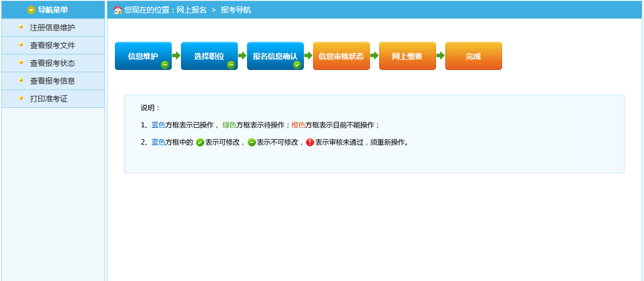
Task: Click the green checkmark on 报名信息确认
Action: (x=297, y=65)
